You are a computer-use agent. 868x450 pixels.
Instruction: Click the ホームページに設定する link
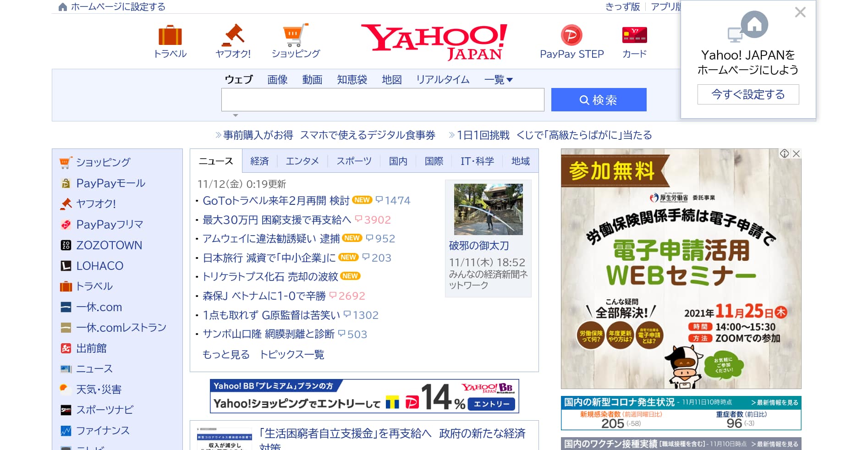118,7
